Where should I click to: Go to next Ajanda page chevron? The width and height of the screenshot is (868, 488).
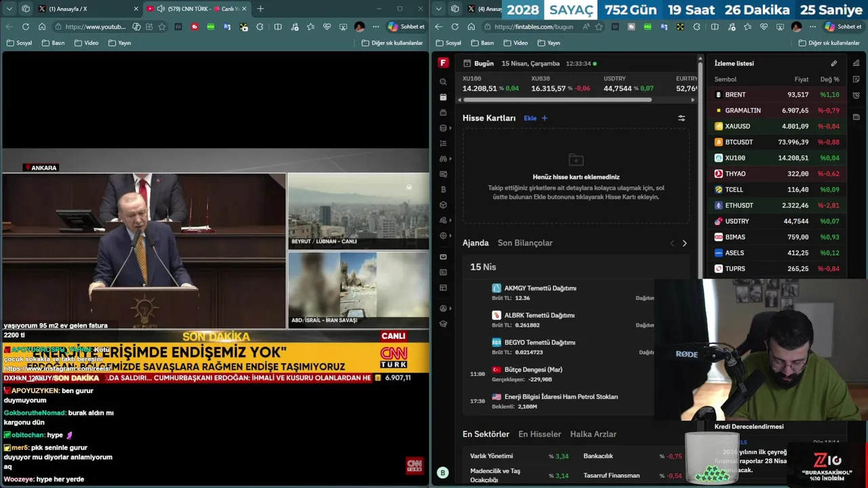click(x=684, y=243)
